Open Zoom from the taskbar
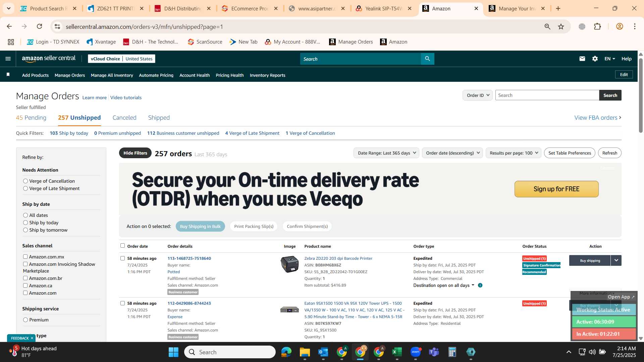 415,352
